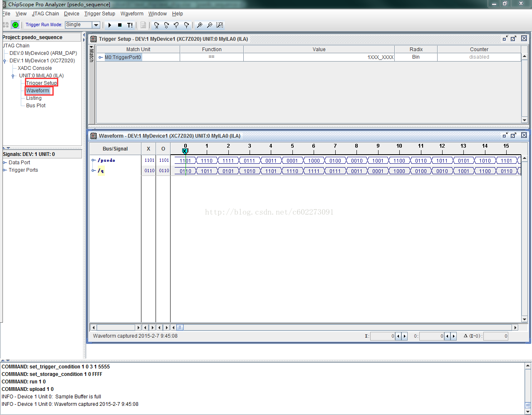Click the Stop acquisition square button
The image size is (532, 415).
click(x=120, y=25)
